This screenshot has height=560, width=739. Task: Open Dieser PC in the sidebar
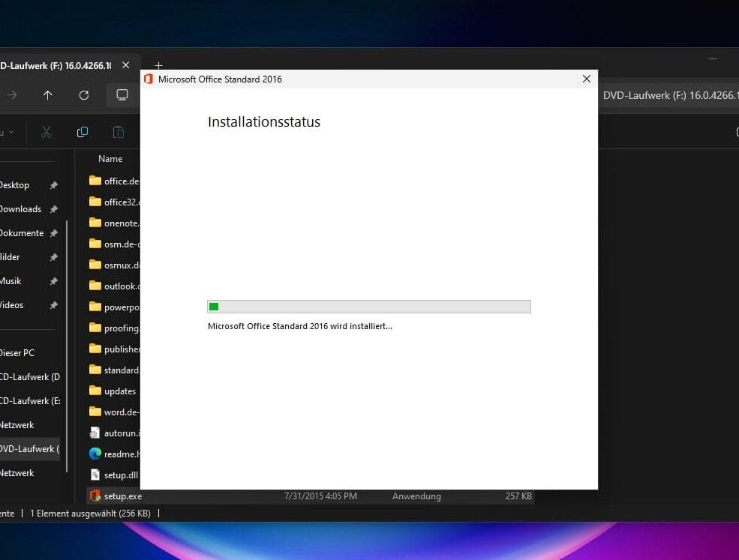click(17, 353)
